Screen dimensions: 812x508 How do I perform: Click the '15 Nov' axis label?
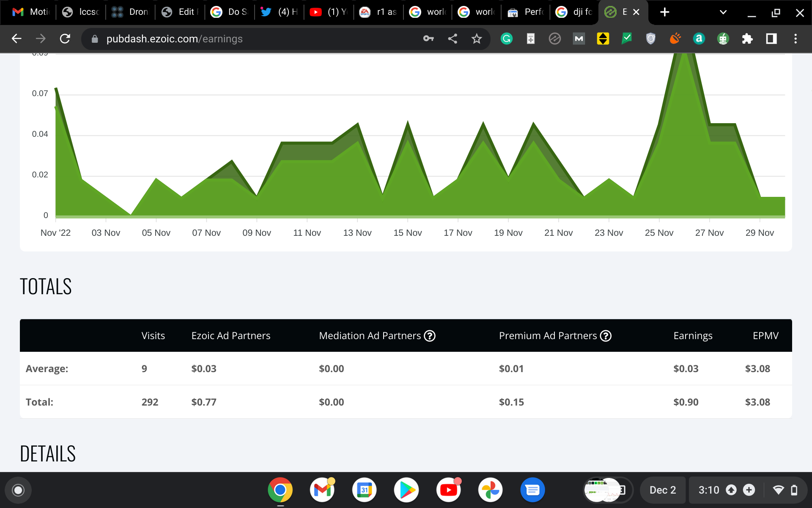408,233
